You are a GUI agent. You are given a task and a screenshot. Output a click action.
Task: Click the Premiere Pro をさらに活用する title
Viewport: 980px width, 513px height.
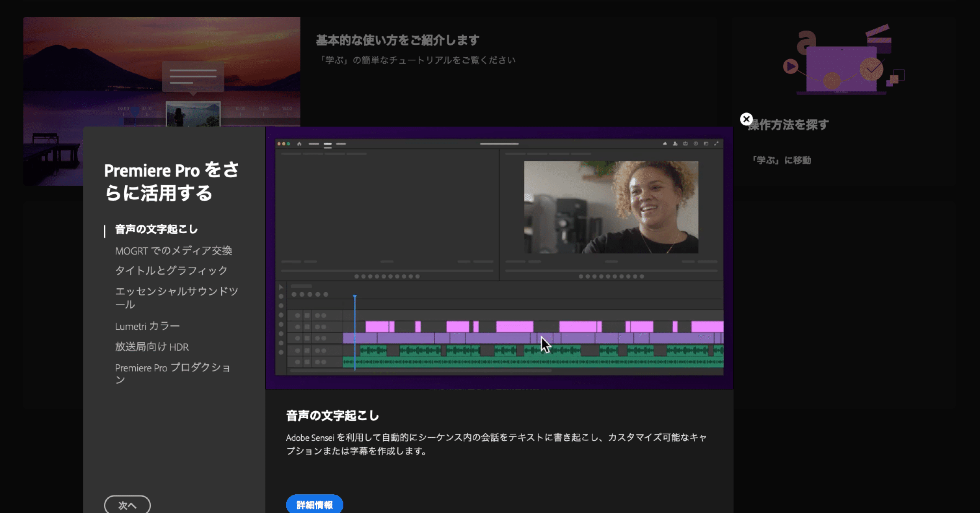tap(172, 181)
